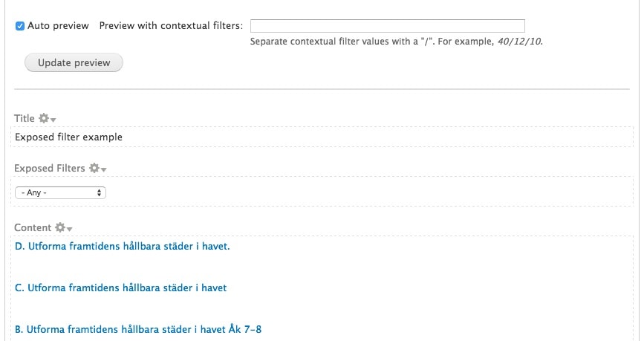Click the "Preview with contextual filters:" label

point(171,25)
